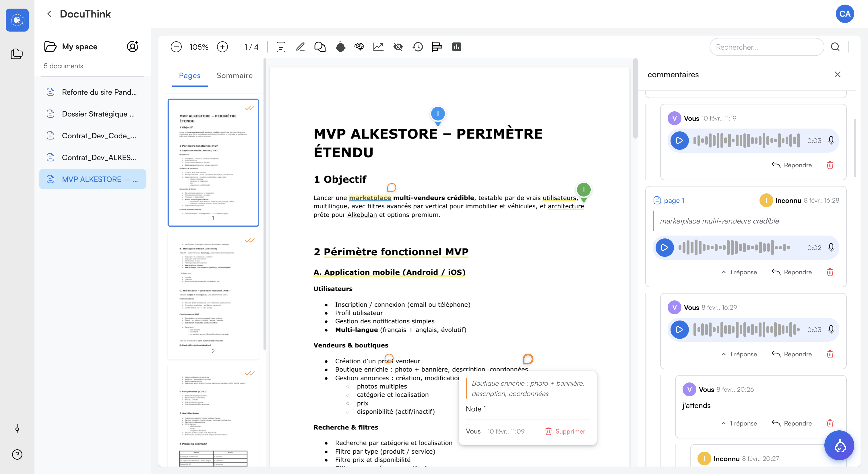Zoom out with the minus button
This screenshot has width=868, height=474.
click(176, 47)
